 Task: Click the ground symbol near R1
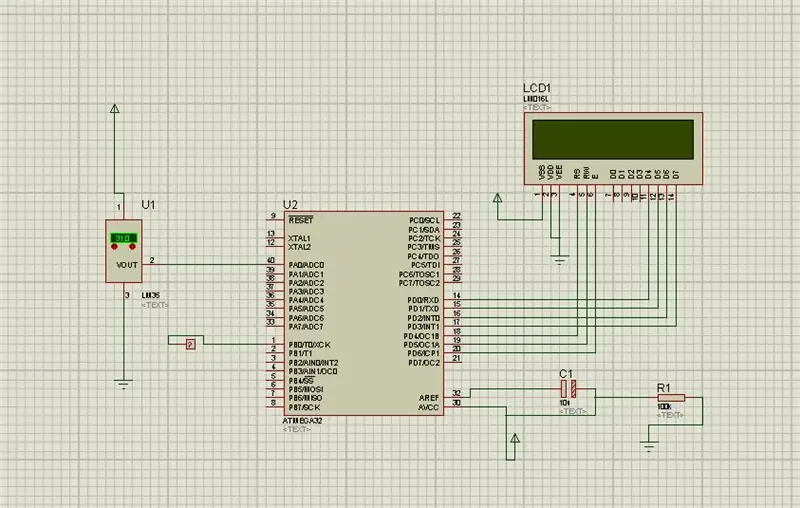[648, 447]
